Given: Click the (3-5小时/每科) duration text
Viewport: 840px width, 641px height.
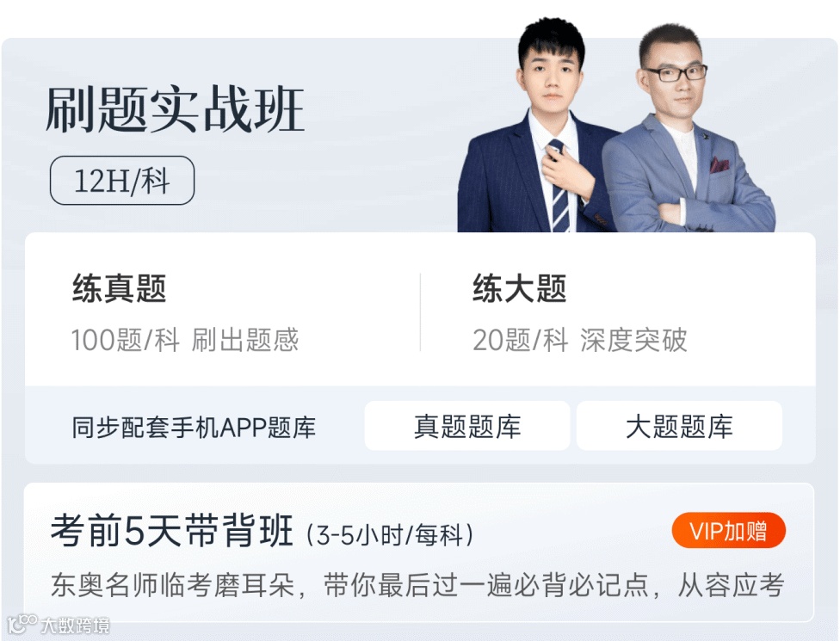Looking at the screenshot, I should tap(390, 534).
